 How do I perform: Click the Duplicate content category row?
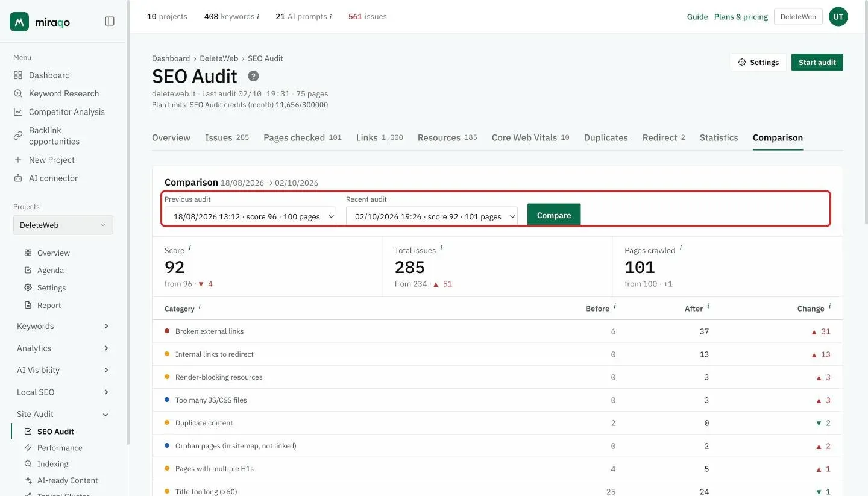pyautogui.click(x=497, y=423)
